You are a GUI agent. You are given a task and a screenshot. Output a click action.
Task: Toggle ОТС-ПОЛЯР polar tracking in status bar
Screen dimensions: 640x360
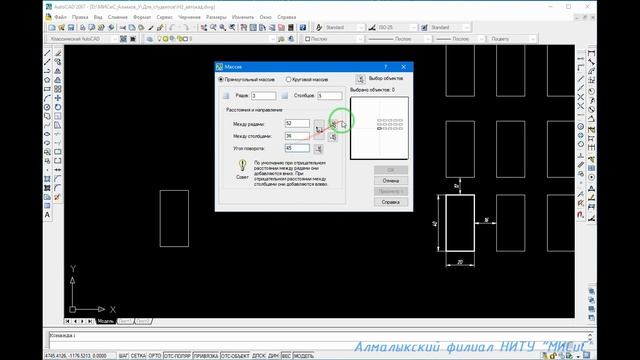178,356
